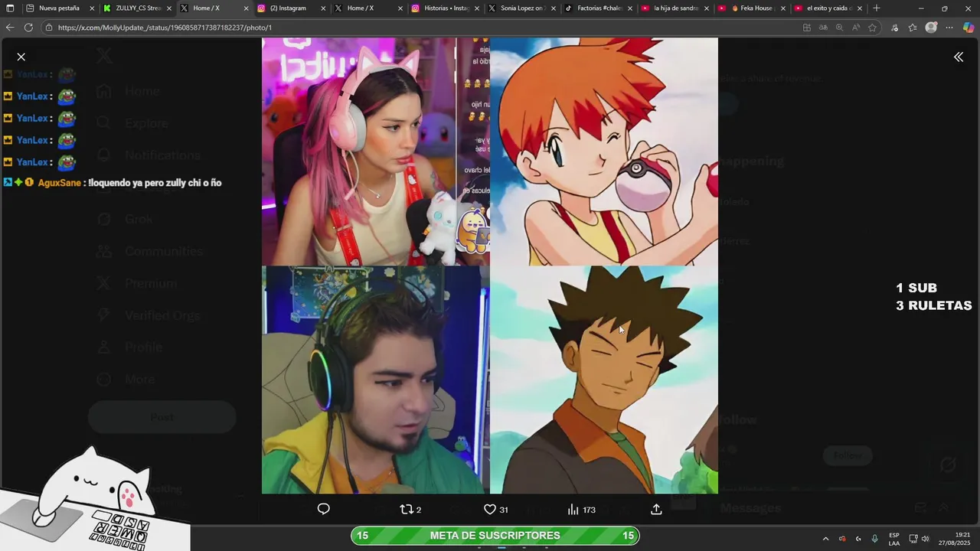Reload the page with the refresh icon
The height and width of the screenshot is (551, 980).
pyautogui.click(x=28, y=28)
